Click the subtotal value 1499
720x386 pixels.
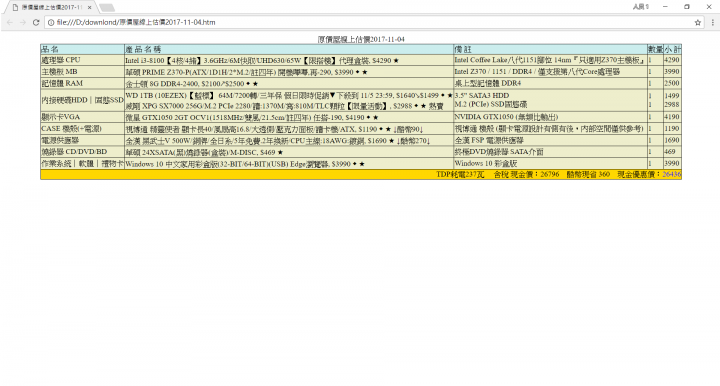671,95
